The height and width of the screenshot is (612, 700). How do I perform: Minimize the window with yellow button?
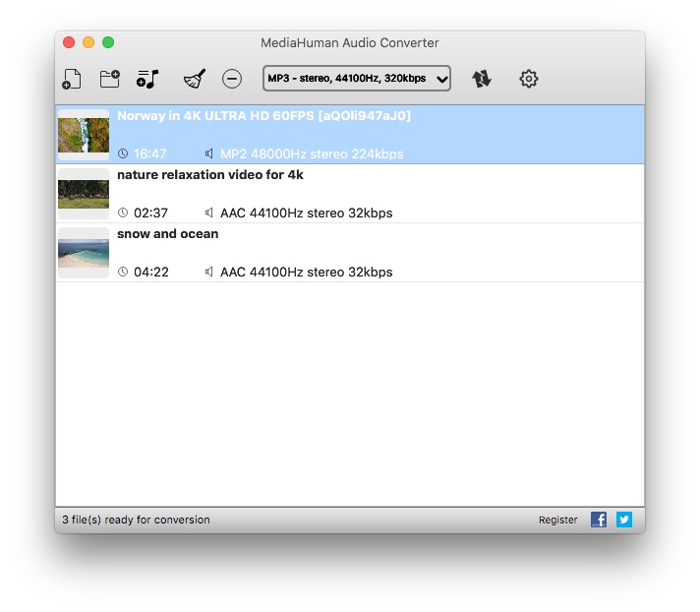coord(88,43)
